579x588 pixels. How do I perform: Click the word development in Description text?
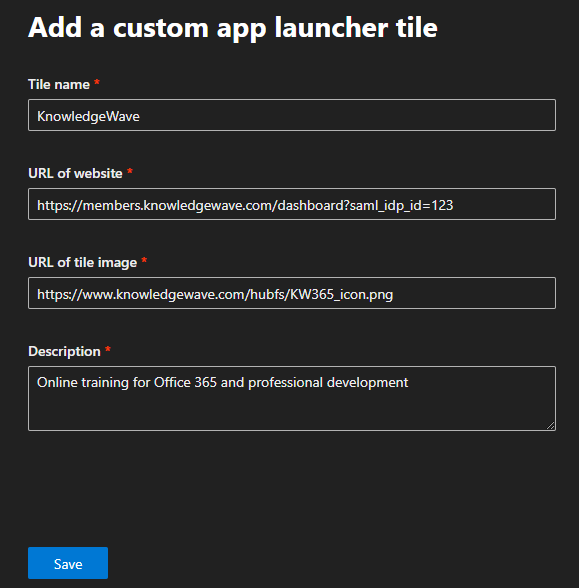coord(368,383)
